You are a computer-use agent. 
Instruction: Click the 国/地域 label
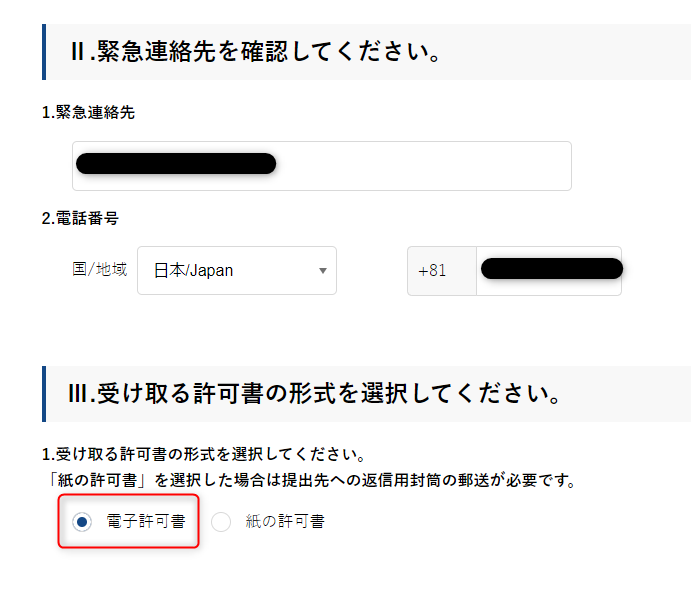tap(99, 270)
